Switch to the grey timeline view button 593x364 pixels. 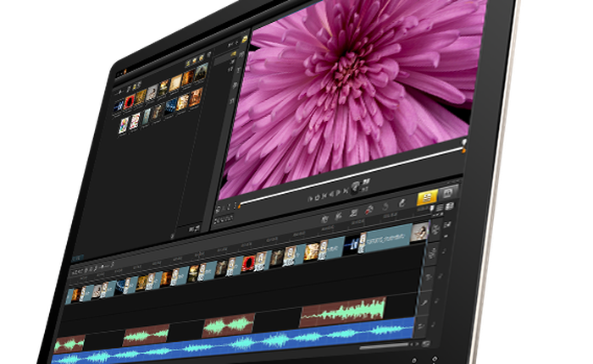coord(448,193)
